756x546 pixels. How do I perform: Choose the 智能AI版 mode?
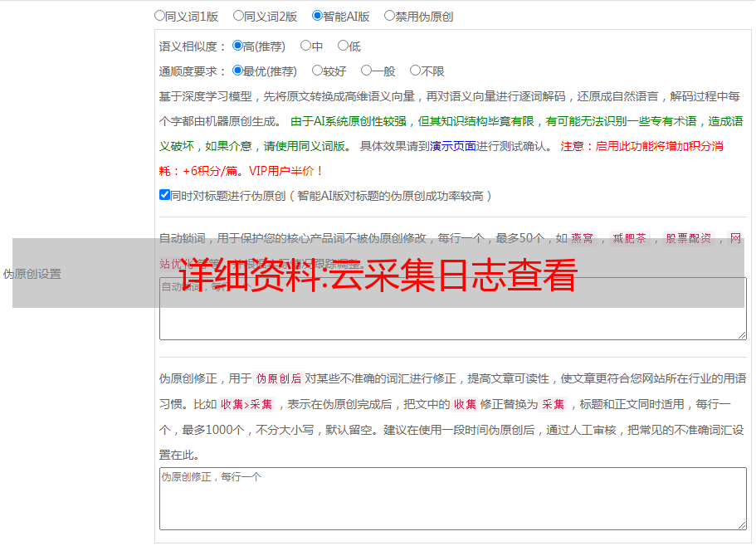coord(317,16)
